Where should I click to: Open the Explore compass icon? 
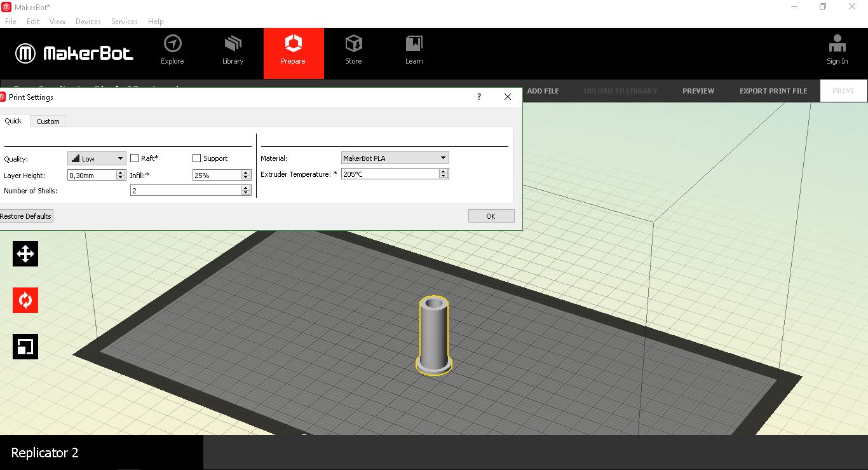coord(172,44)
